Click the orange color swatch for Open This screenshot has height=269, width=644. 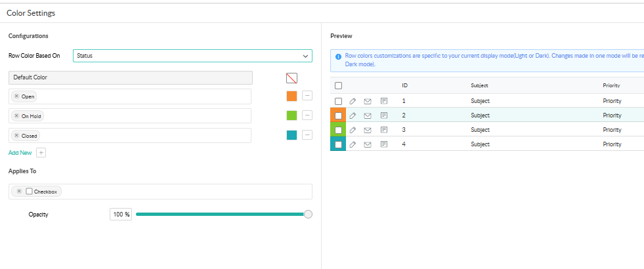click(291, 96)
